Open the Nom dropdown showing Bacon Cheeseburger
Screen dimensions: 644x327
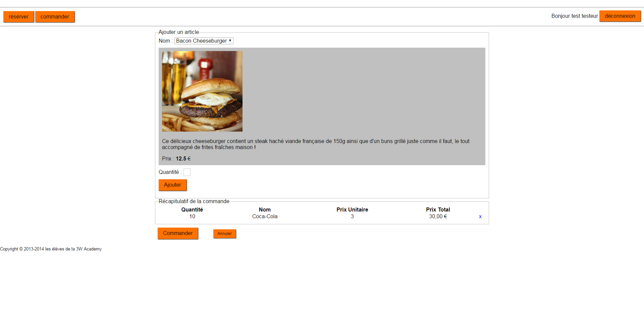[204, 41]
